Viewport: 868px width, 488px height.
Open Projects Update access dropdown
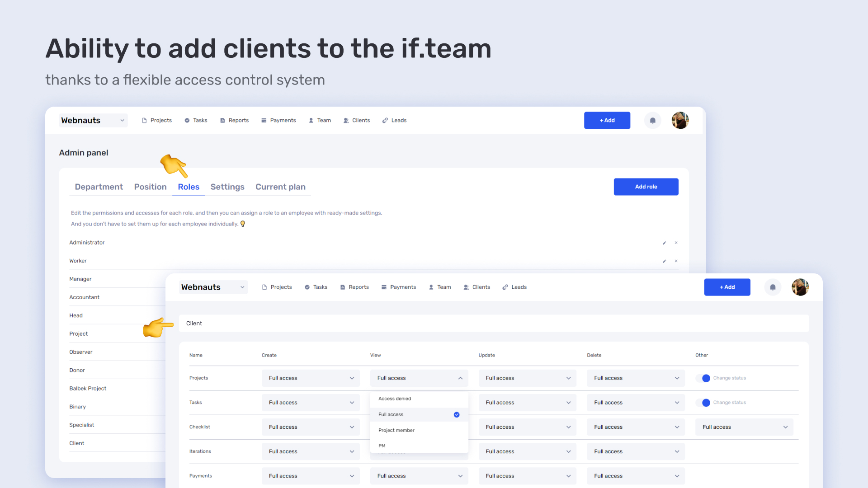coord(528,378)
